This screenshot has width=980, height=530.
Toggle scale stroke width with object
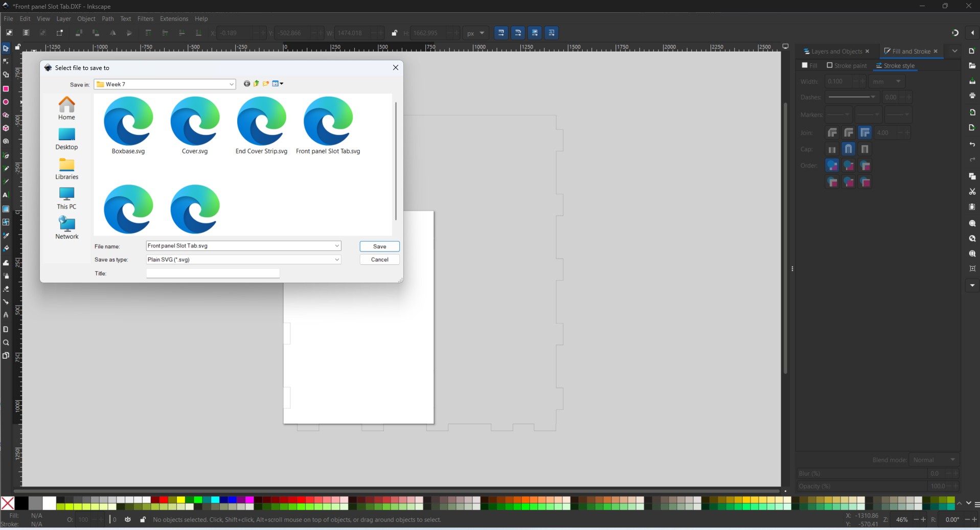point(501,33)
